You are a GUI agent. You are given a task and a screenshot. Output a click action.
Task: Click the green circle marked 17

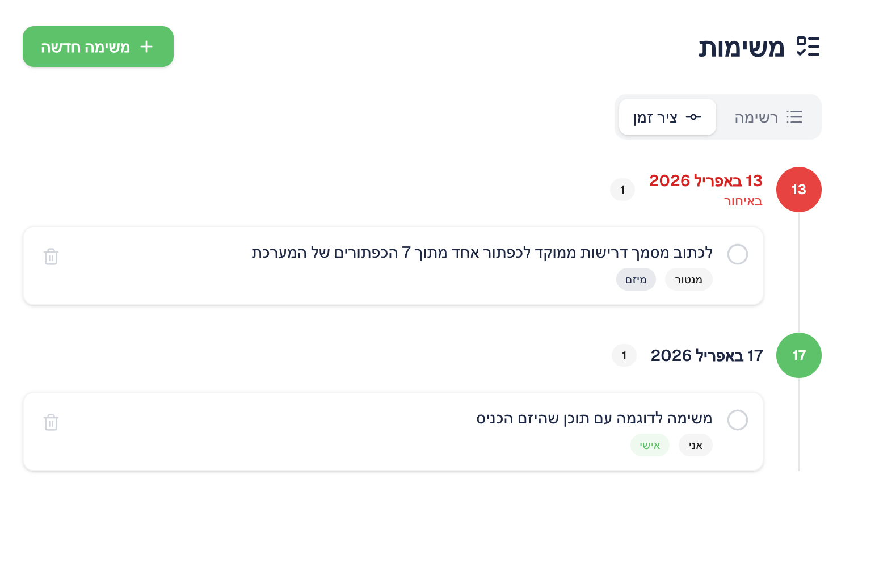[798, 355]
